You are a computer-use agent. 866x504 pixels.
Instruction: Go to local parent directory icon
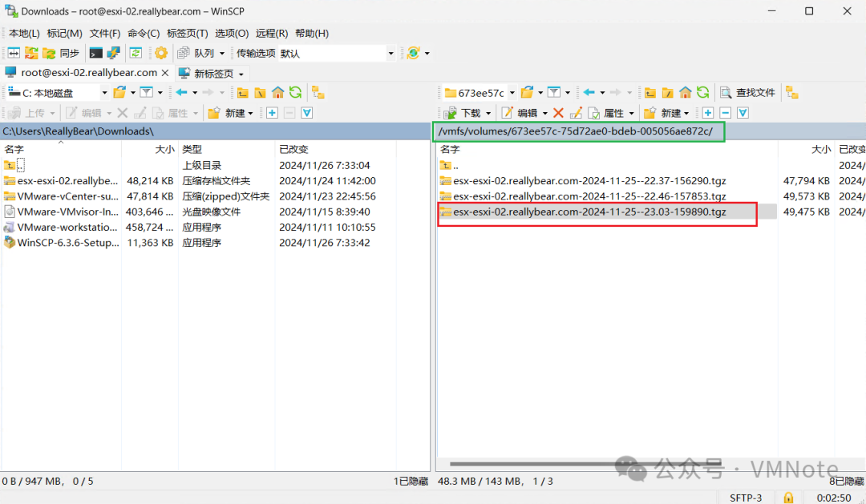242,92
